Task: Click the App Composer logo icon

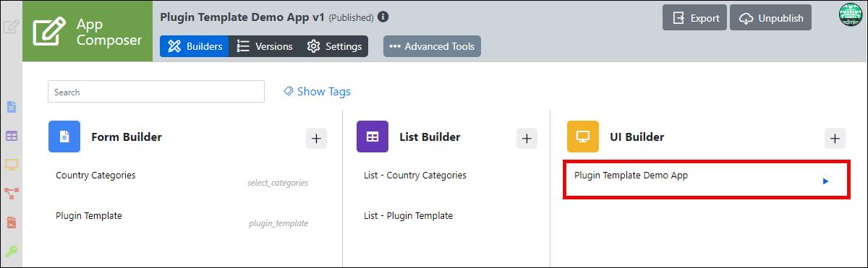Action: click(x=50, y=31)
